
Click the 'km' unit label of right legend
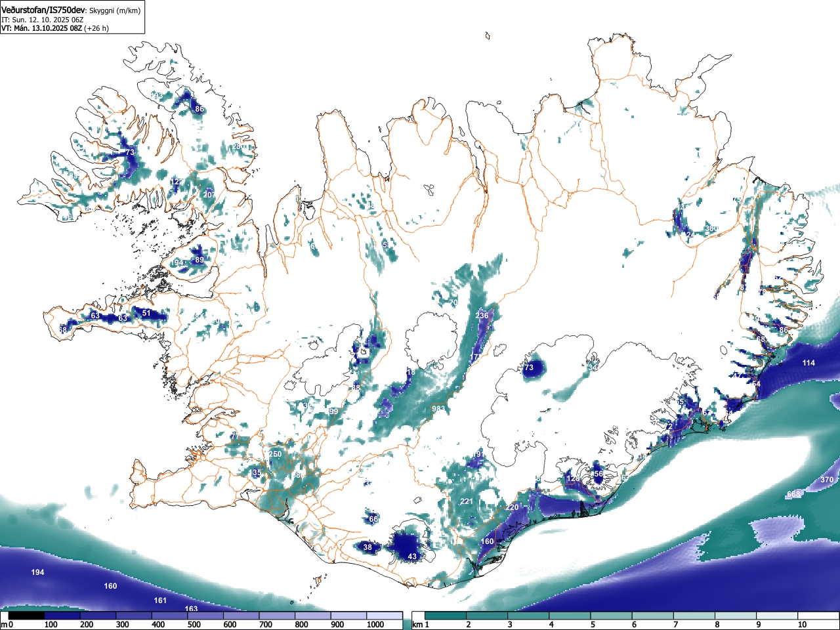(x=418, y=625)
